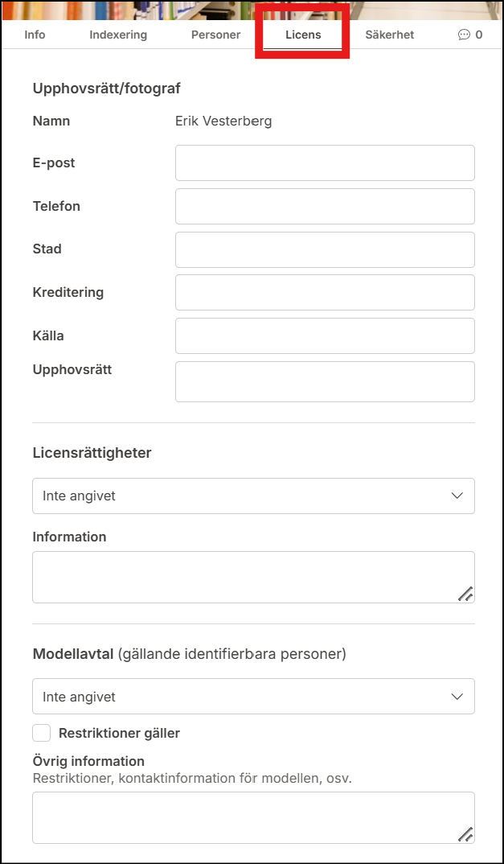
Task: Click the Restriktioner gäller label text
Action: point(119,733)
